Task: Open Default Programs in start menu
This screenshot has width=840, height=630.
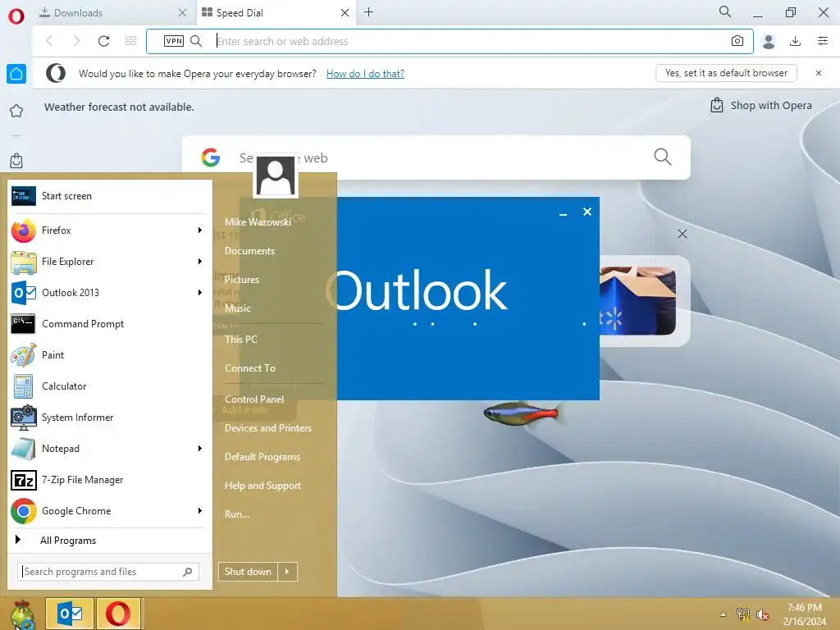Action: tap(262, 457)
